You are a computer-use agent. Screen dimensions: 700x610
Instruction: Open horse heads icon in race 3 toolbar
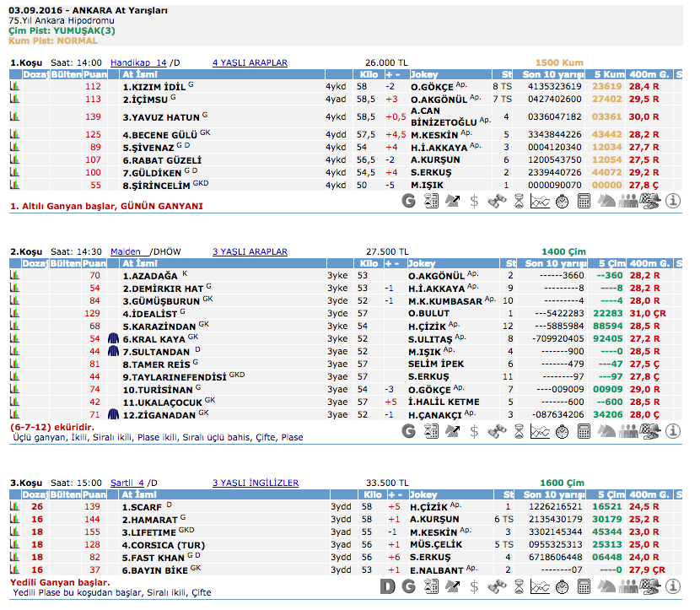pos(606,586)
